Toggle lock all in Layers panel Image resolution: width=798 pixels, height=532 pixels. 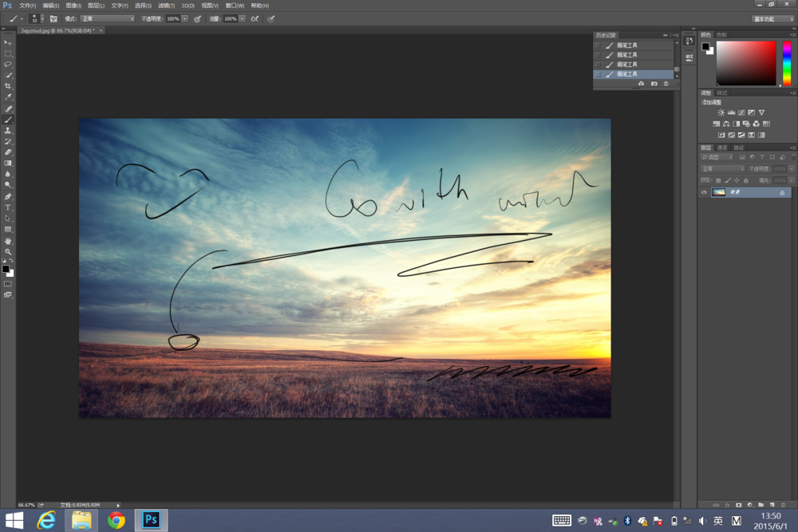point(746,180)
